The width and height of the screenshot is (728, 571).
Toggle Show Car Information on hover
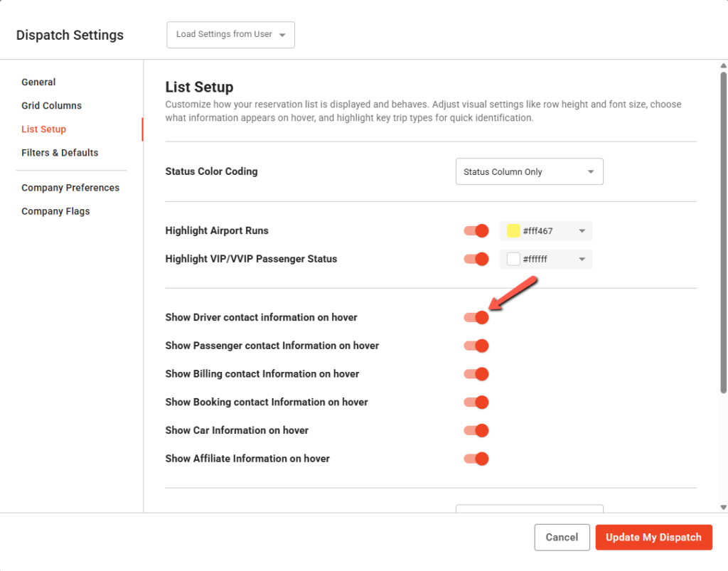[x=476, y=430]
